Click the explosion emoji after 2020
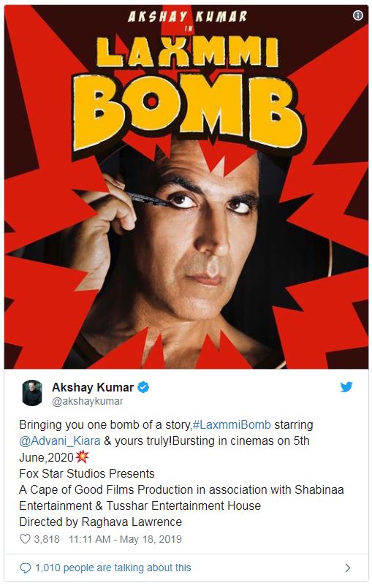Screen dimensions: 372x588 click(x=81, y=457)
